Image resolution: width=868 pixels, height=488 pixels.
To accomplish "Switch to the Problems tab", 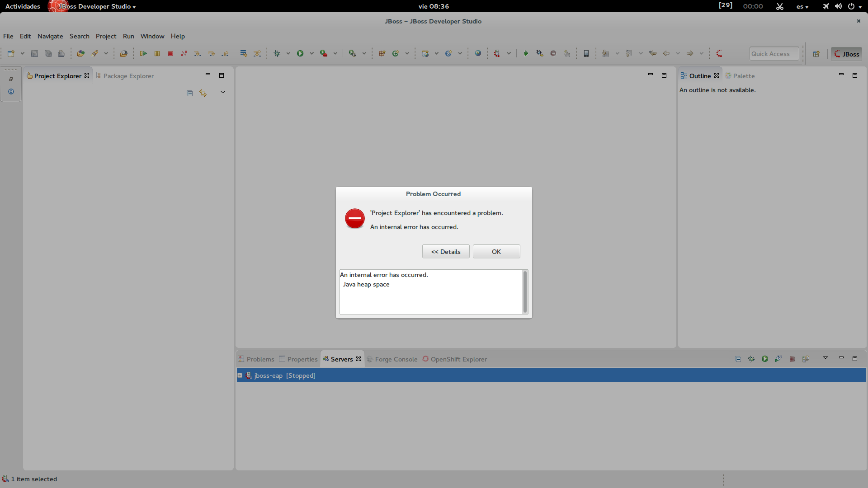I will pyautogui.click(x=256, y=359).
